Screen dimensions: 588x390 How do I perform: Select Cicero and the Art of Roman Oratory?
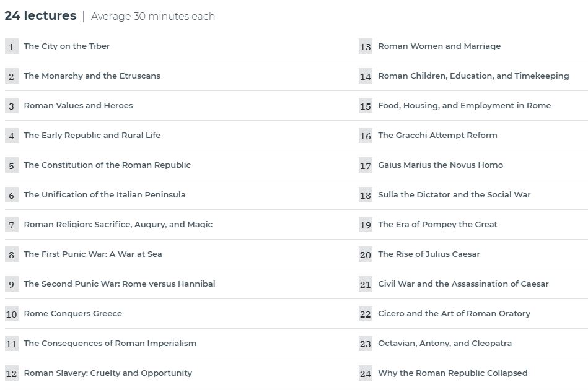point(454,314)
